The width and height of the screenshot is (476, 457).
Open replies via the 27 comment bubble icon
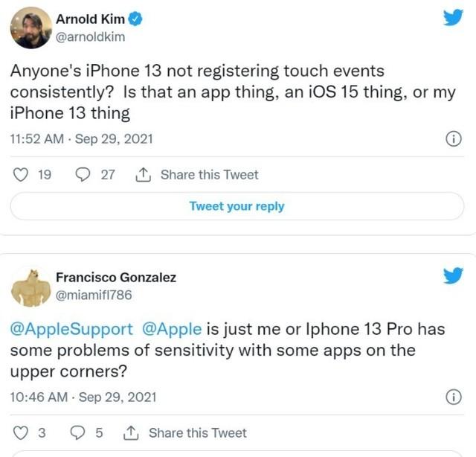(x=84, y=175)
